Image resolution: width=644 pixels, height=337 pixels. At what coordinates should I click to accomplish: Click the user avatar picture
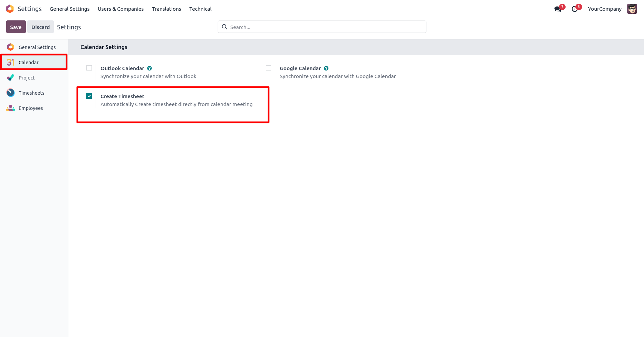(x=632, y=9)
